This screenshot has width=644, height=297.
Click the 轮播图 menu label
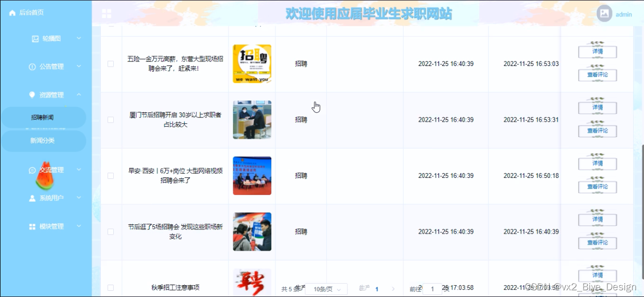[51, 39]
